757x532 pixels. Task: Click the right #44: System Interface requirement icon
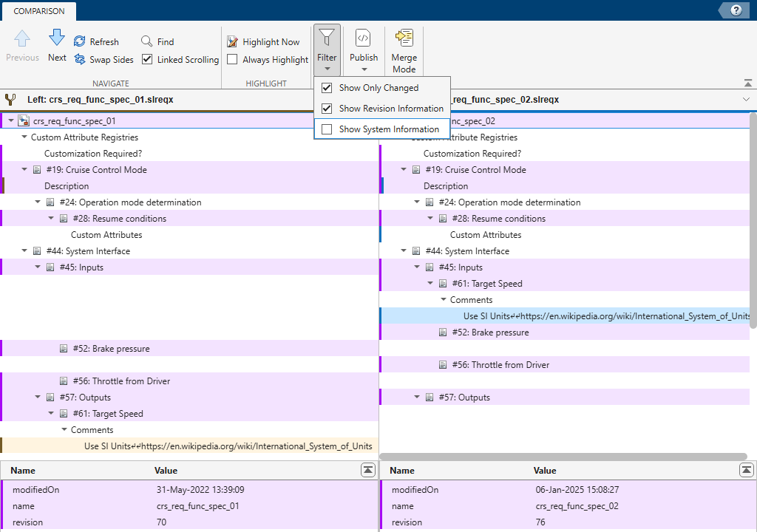coord(416,251)
